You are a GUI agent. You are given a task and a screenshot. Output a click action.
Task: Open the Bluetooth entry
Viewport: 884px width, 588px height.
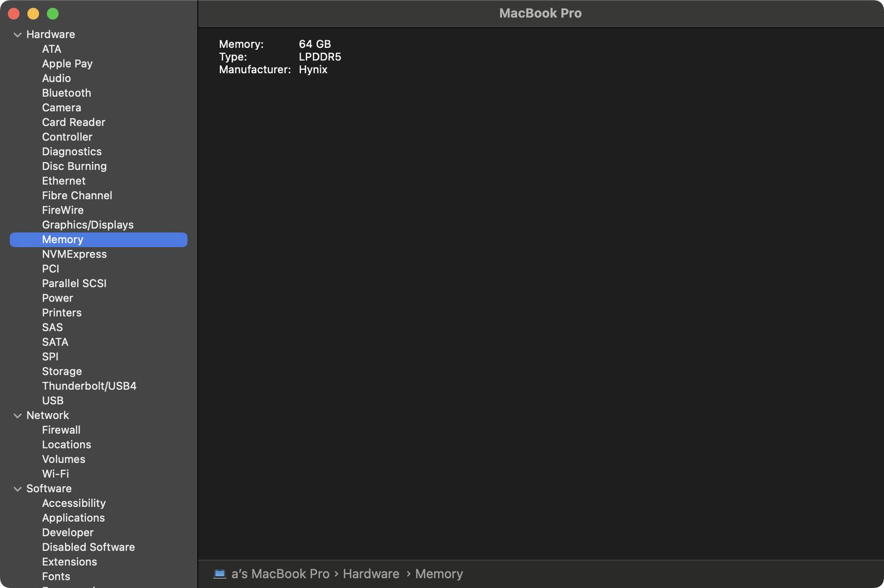point(66,93)
